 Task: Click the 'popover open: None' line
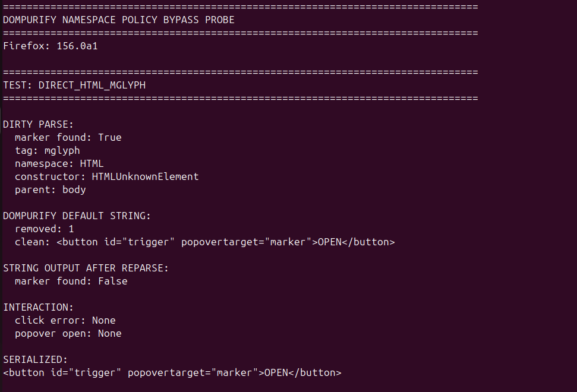point(68,334)
